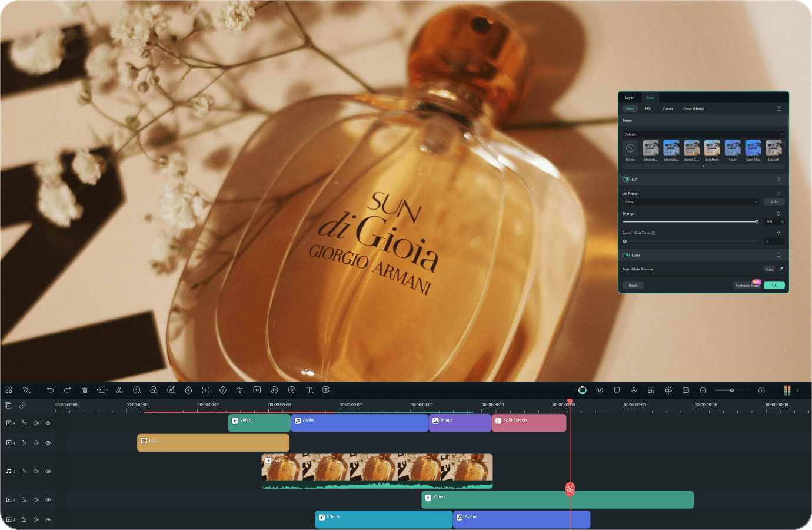Hide the top video track with its eye icon

pyautogui.click(x=48, y=423)
